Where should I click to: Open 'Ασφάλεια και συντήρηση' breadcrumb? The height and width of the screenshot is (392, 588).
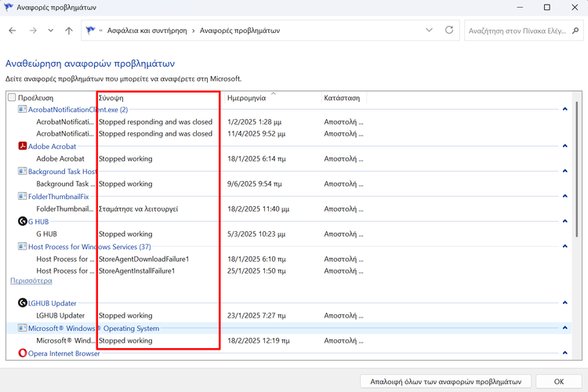coord(147,31)
